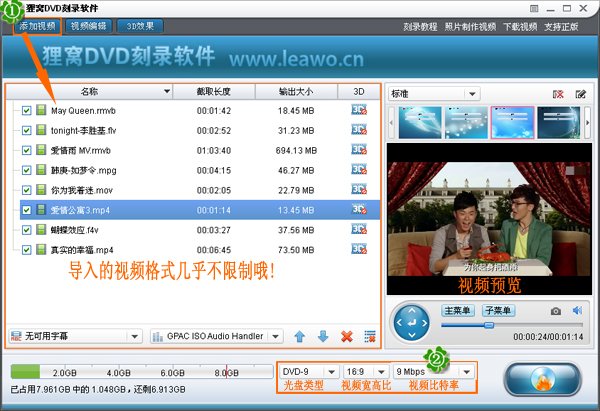Viewport: 600px width, 411px height.
Task: Uncheck the 真实的幸福.mp4 checkbox
Action: coord(26,250)
